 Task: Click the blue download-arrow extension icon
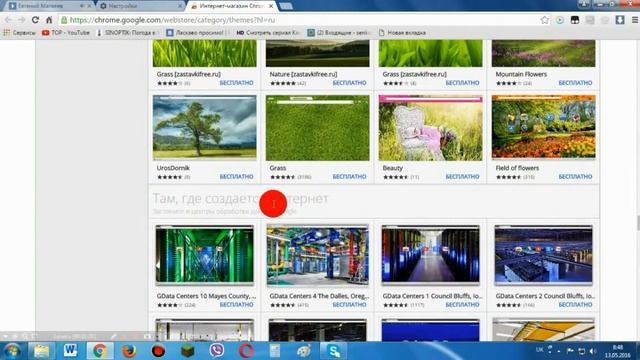(620, 20)
